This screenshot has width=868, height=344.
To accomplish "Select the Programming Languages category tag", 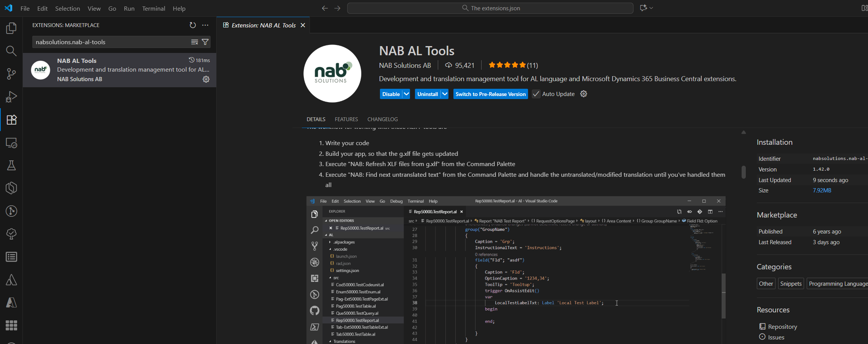I will pos(838,283).
